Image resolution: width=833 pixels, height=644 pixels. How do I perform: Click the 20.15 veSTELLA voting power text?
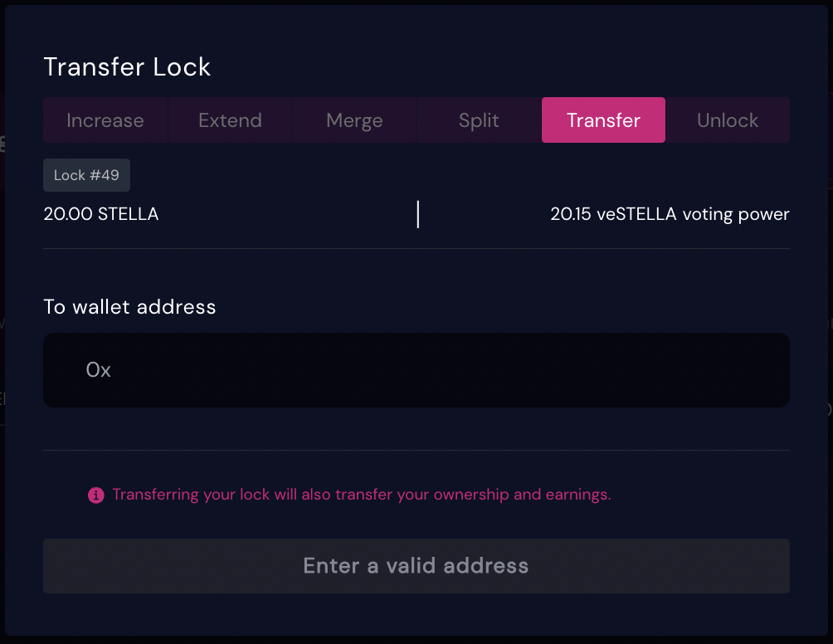tap(670, 214)
